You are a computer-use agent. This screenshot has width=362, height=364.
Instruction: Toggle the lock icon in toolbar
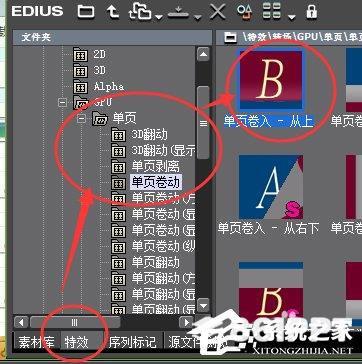click(311, 12)
